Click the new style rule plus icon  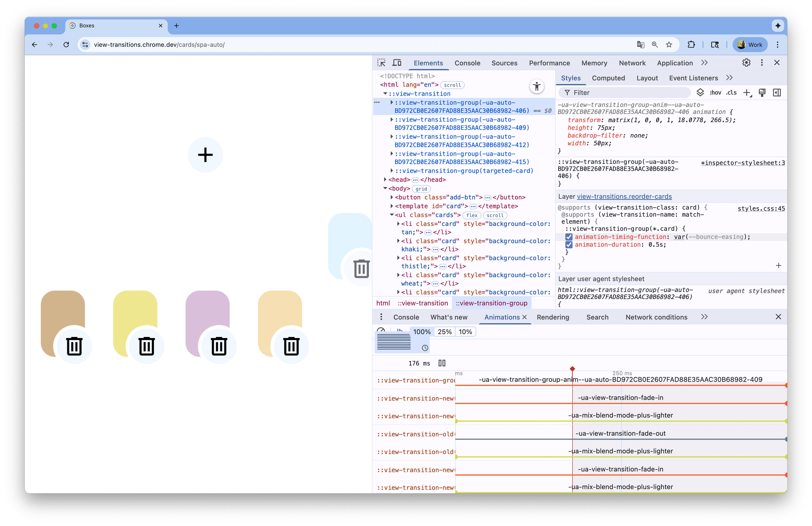coord(747,93)
